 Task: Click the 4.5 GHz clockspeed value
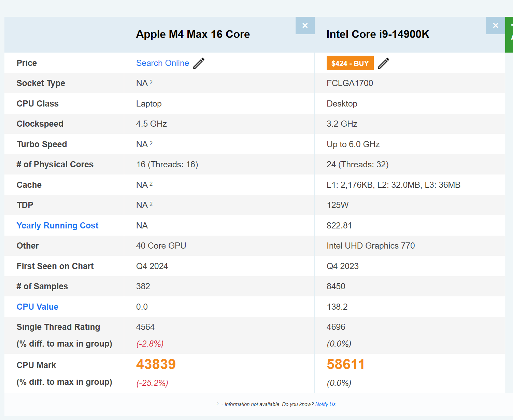click(x=152, y=124)
